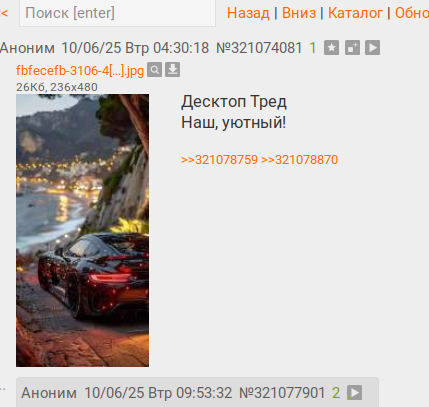Open the Каталог link
This screenshot has width=429, height=407.
tap(355, 13)
